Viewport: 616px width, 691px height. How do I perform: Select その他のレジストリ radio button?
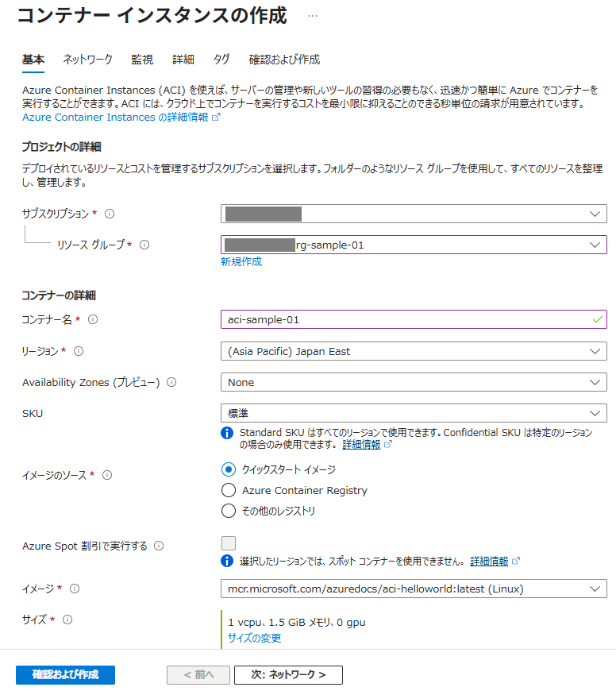click(229, 511)
